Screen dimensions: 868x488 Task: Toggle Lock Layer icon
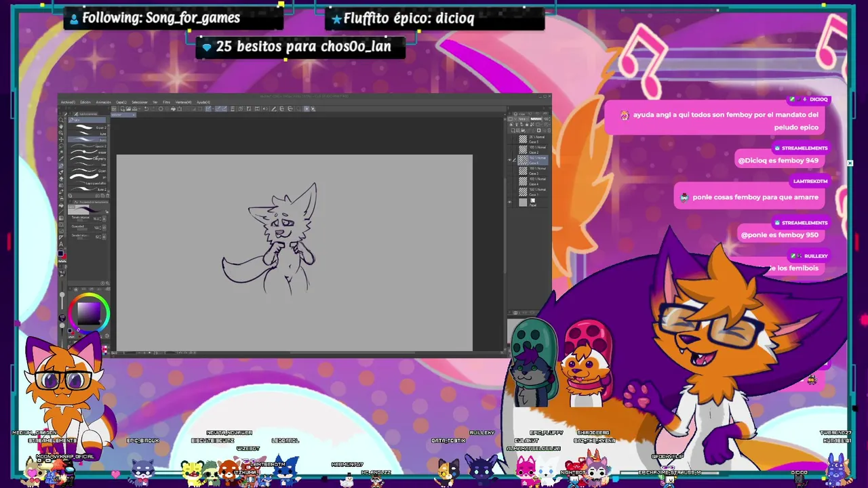[527, 124]
